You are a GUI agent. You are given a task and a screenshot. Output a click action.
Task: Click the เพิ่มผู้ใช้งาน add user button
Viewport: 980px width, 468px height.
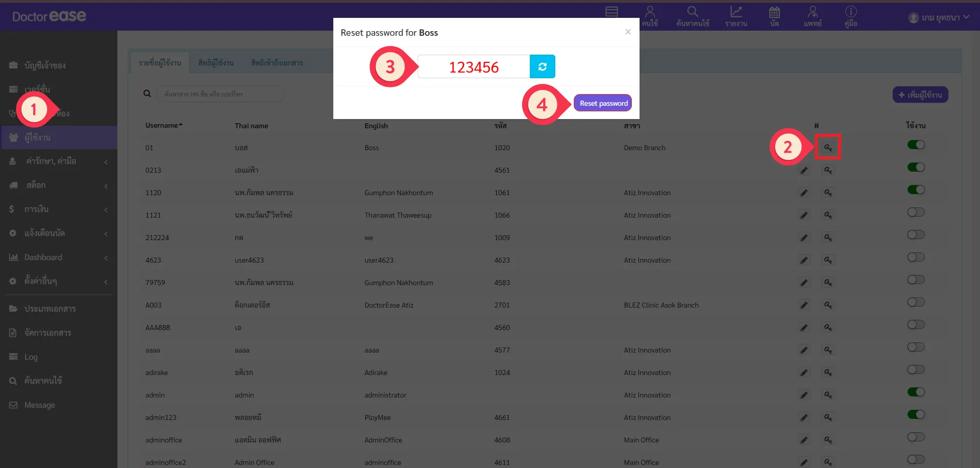pos(920,95)
